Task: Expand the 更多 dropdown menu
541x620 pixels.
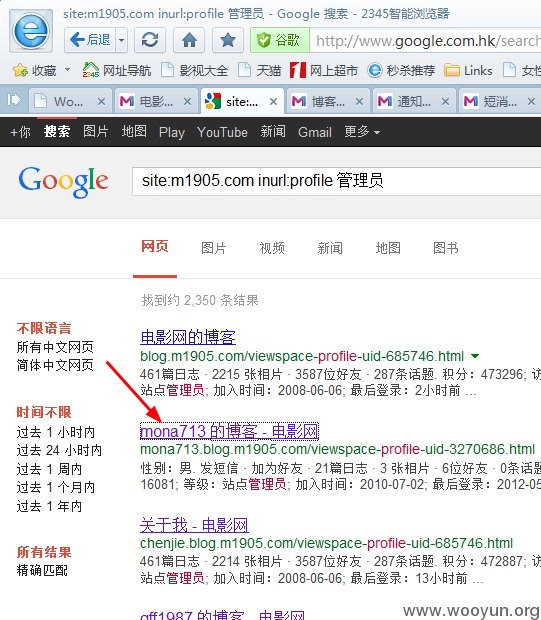Action: [x=362, y=132]
